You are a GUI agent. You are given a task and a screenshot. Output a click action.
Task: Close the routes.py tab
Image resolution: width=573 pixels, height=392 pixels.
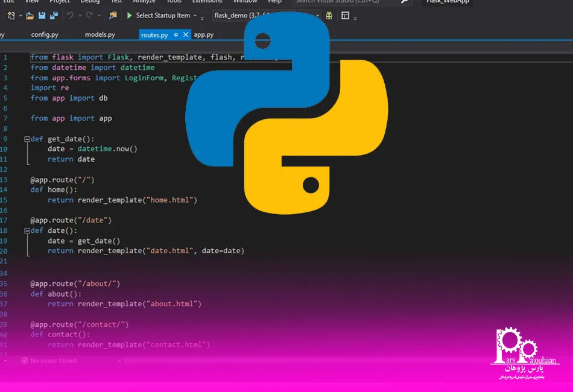186,35
